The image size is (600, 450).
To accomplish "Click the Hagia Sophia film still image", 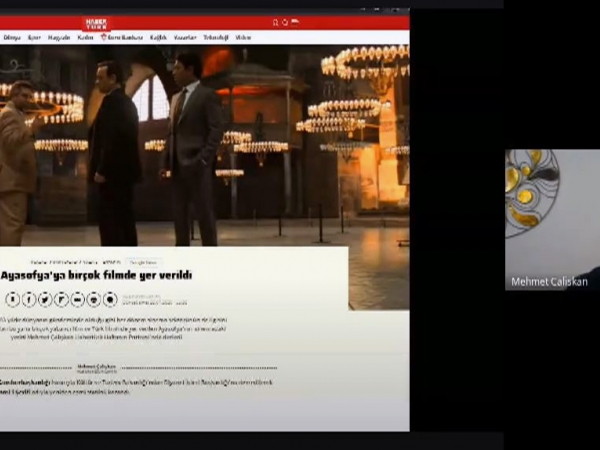I will tap(205, 145).
